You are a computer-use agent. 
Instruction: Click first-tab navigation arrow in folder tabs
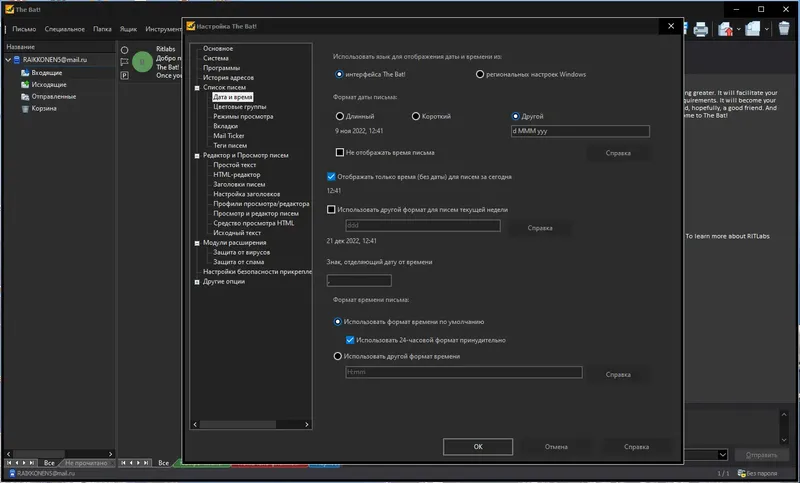pyautogui.click(x=9, y=463)
